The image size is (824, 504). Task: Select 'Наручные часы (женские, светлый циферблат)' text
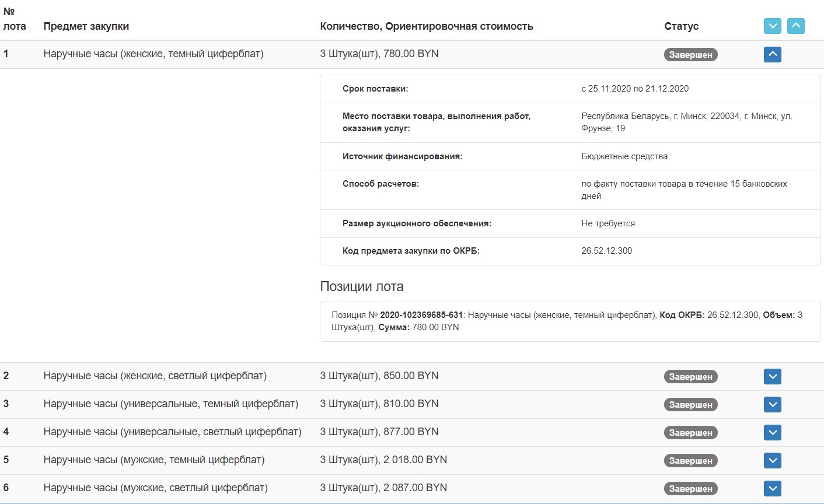pyautogui.click(x=155, y=376)
